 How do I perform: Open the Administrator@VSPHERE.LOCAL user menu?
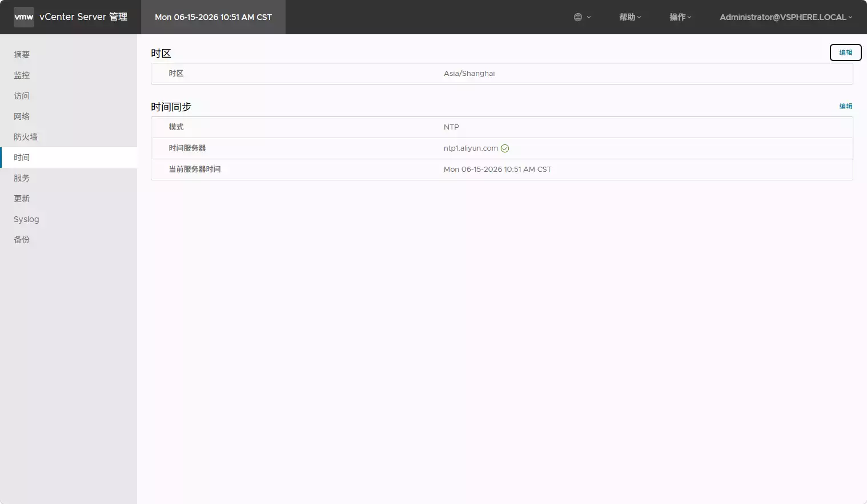(x=786, y=17)
